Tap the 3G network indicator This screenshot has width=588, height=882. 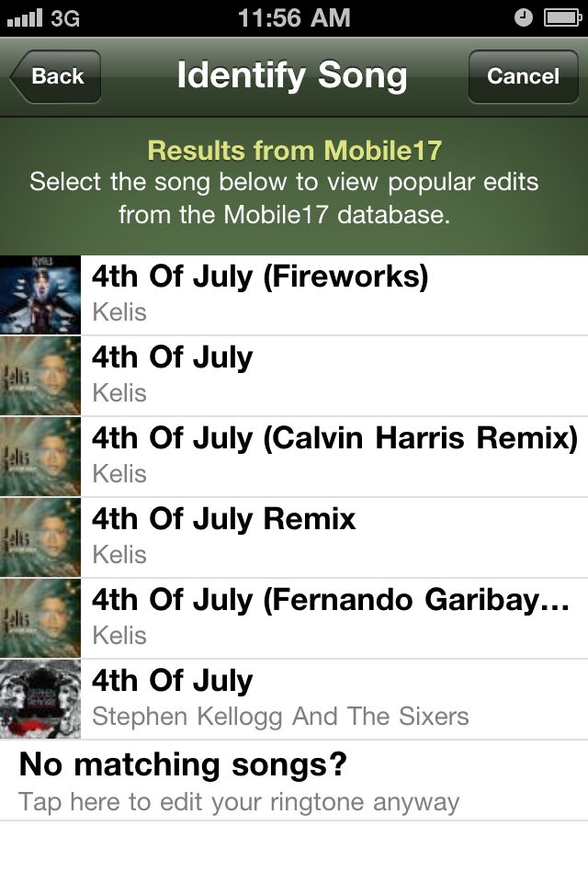tap(65, 18)
